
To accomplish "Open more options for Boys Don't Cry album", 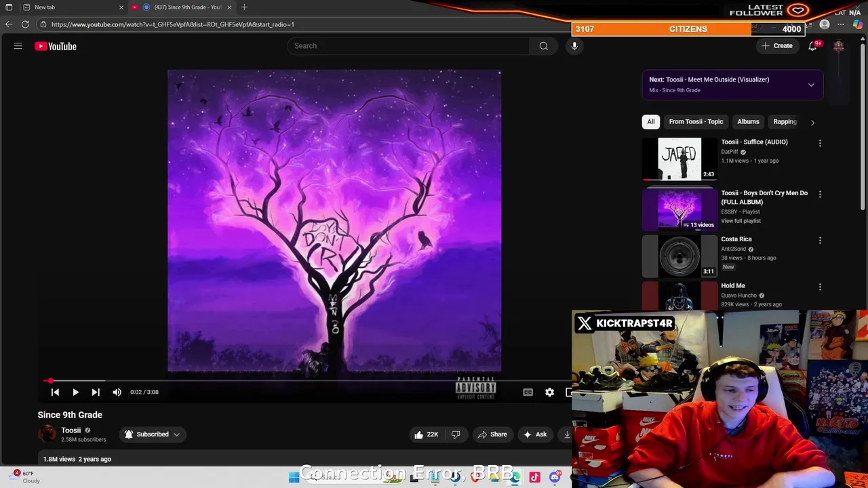I will pos(820,194).
